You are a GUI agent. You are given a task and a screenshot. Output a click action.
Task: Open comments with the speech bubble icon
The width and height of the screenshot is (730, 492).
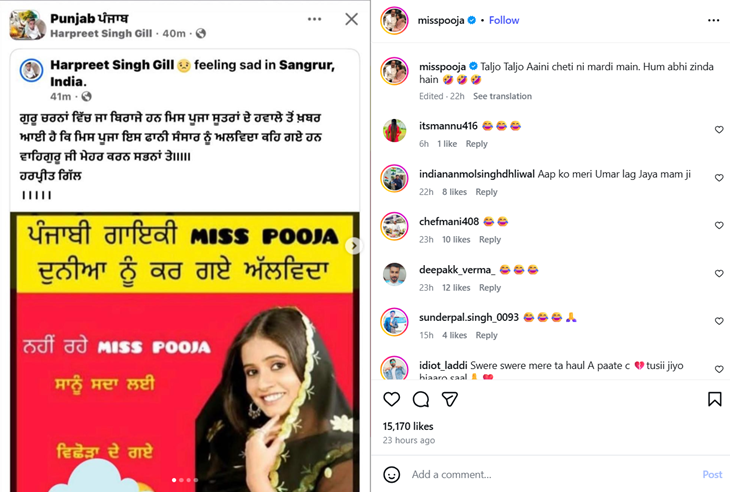point(421,399)
